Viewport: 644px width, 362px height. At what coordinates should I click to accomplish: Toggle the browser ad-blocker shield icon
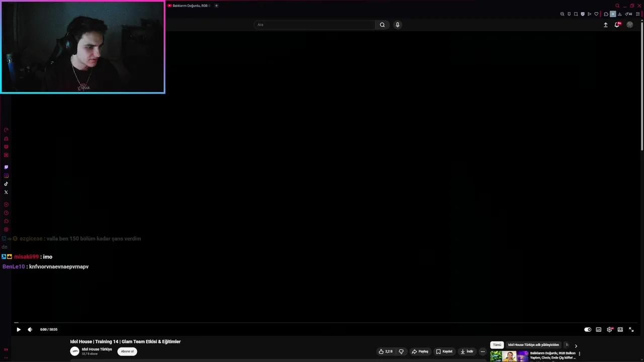pyautogui.click(x=583, y=14)
